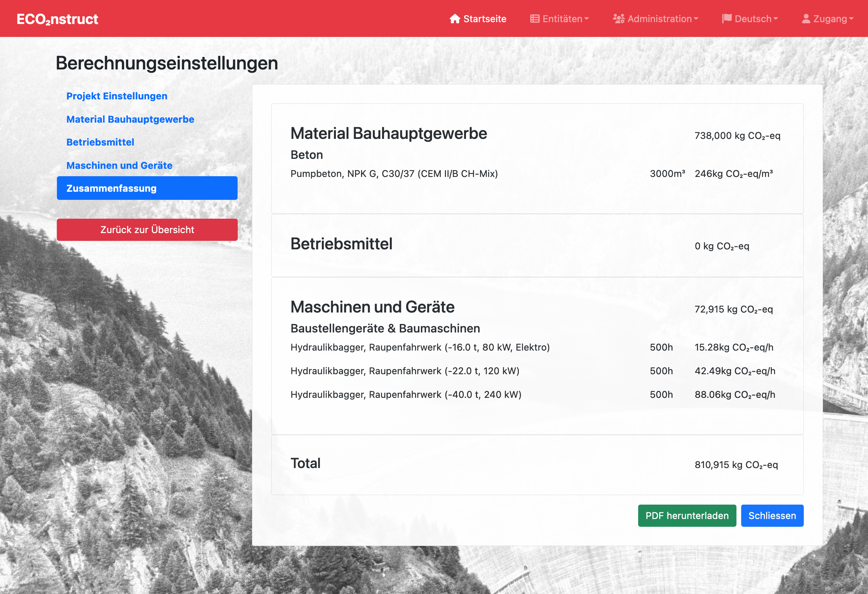This screenshot has height=594, width=868.
Task: Click the flag icon beside Deutsch
Action: click(x=726, y=19)
